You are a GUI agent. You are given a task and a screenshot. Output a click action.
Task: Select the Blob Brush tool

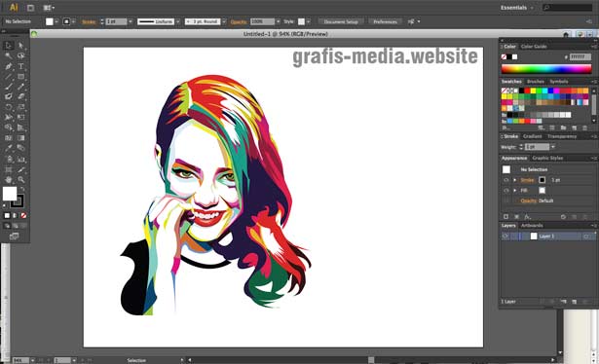pyautogui.click(x=9, y=96)
